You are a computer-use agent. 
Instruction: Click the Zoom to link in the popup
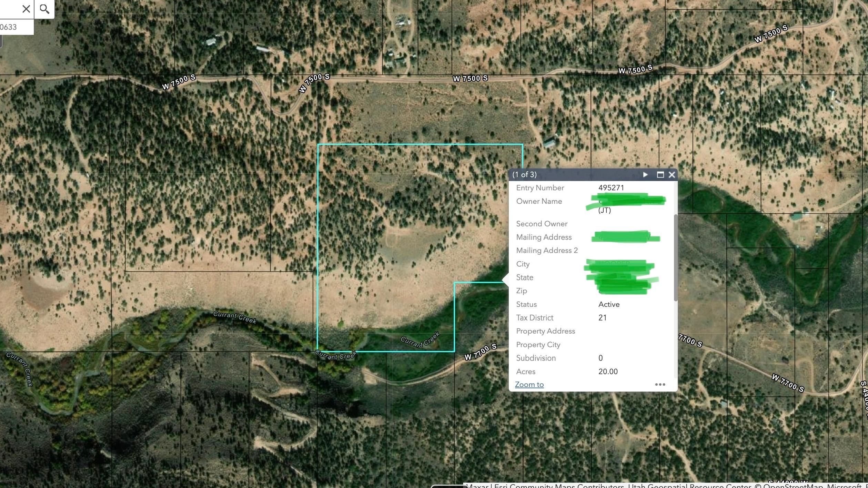click(x=529, y=384)
